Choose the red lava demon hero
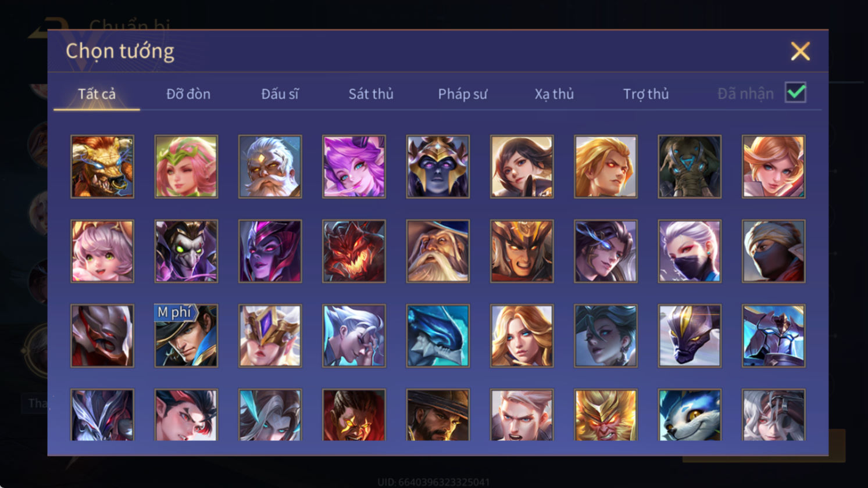The width and height of the screenshot is (868, 488). point(353,251)
